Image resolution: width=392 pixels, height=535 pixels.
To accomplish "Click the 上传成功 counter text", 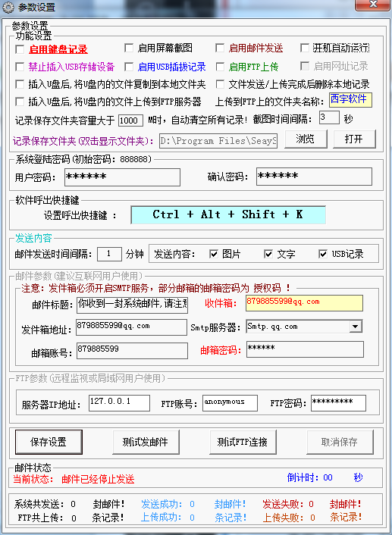I will [x=162, y=518].
